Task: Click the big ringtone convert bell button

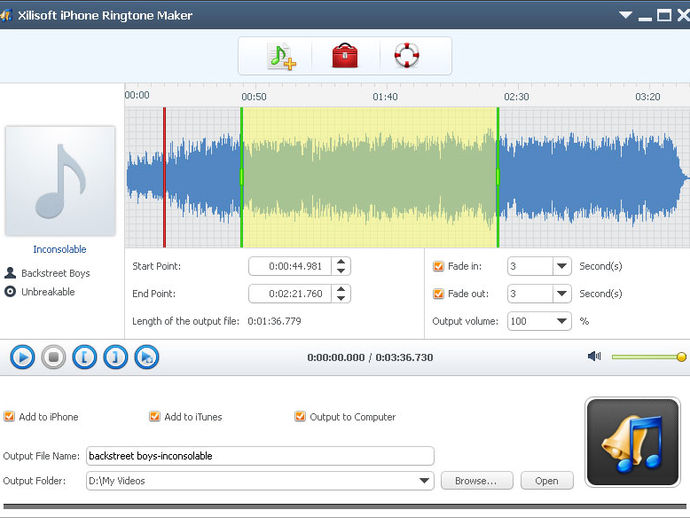Action: (633, 442)
